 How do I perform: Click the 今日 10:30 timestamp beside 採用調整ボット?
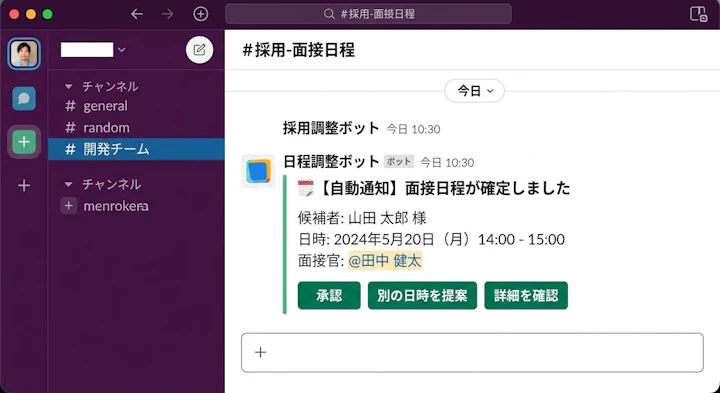(413, 129)
